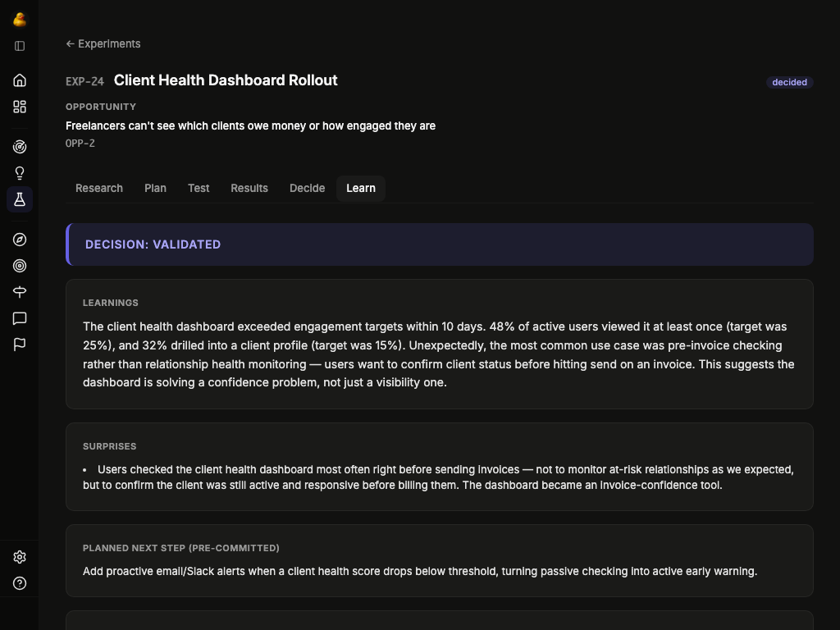Switch to the Research tab
Image resolution: width=840 pixels, height=630 pixels.
tap(99, 189)
